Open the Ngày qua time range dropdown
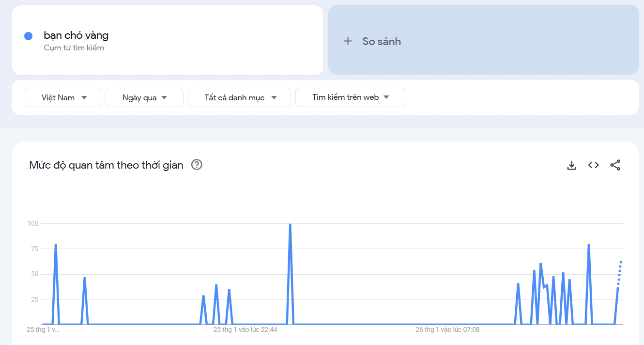Viewport: 644px width, 345px height. point(144,97)
